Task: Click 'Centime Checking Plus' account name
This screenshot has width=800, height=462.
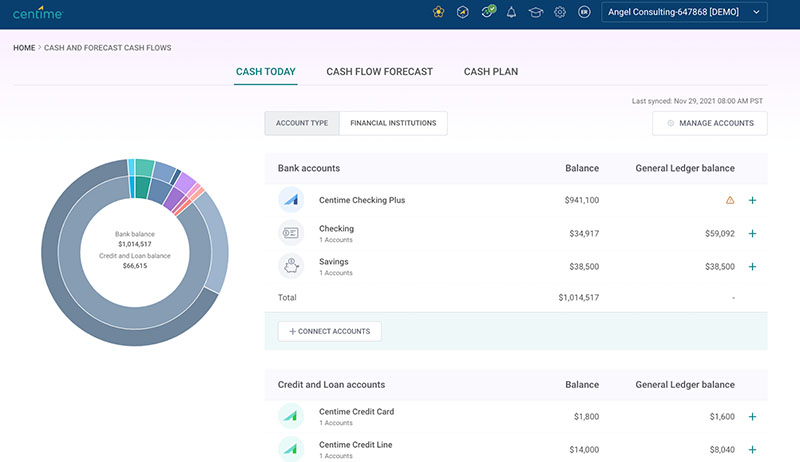Action: pyautogui.click(x=362, y=200)
